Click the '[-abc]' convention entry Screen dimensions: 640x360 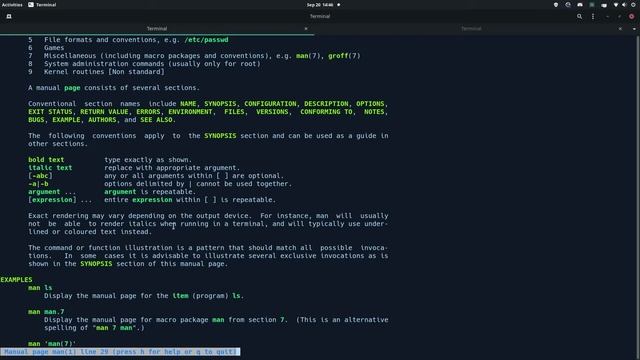coord(40,176)
